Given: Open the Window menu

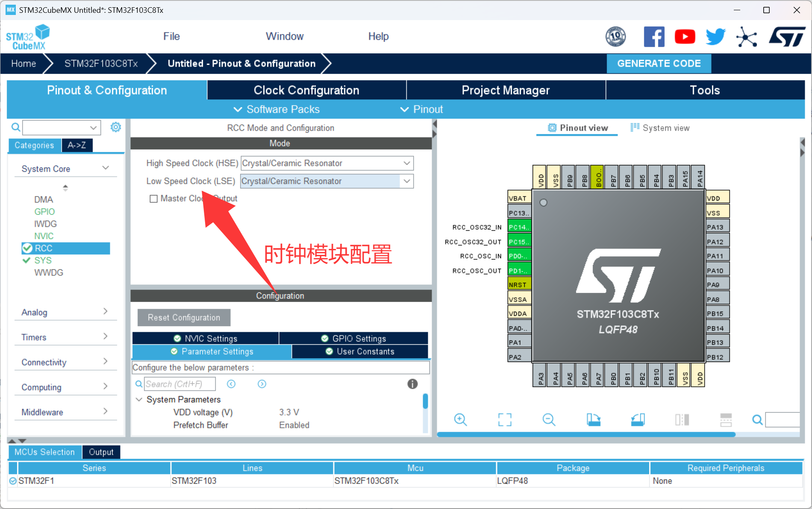Looking at the screenshot, I should (x=285, y=36).
